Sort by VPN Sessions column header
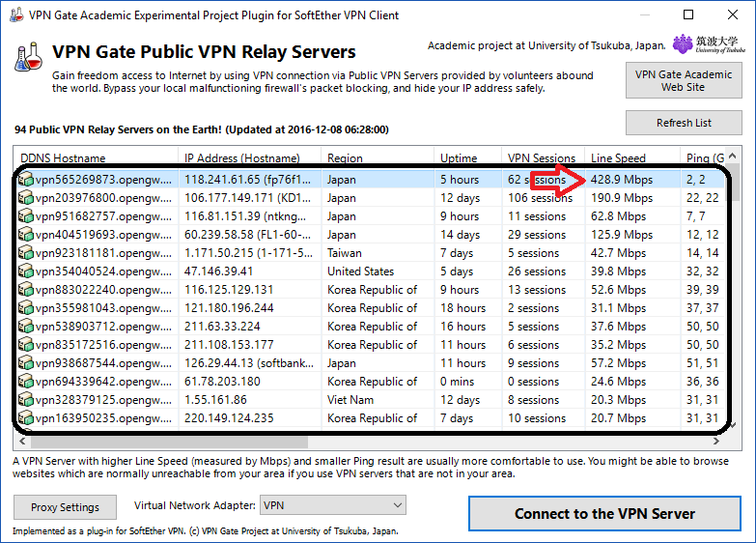Screen dimensions: 756x543 coord(543,157)
